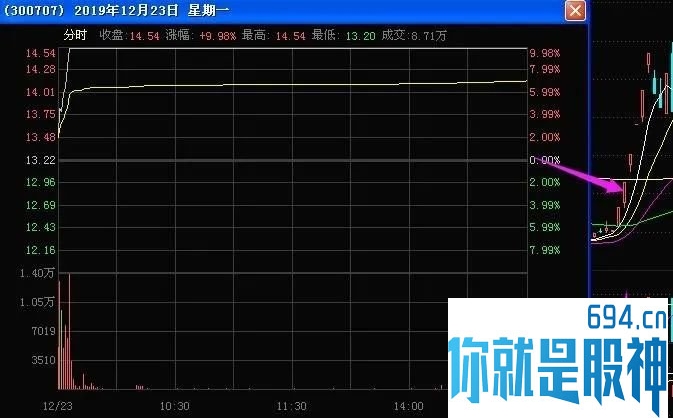
Task: Click price axis label 13.22
Action: pyautogui.click(x=41, y=160)
